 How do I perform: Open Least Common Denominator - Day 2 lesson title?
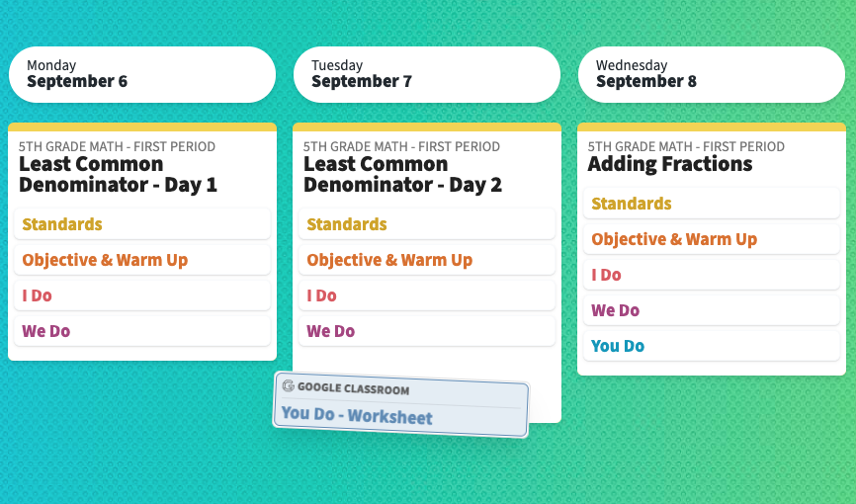point(402,174)
